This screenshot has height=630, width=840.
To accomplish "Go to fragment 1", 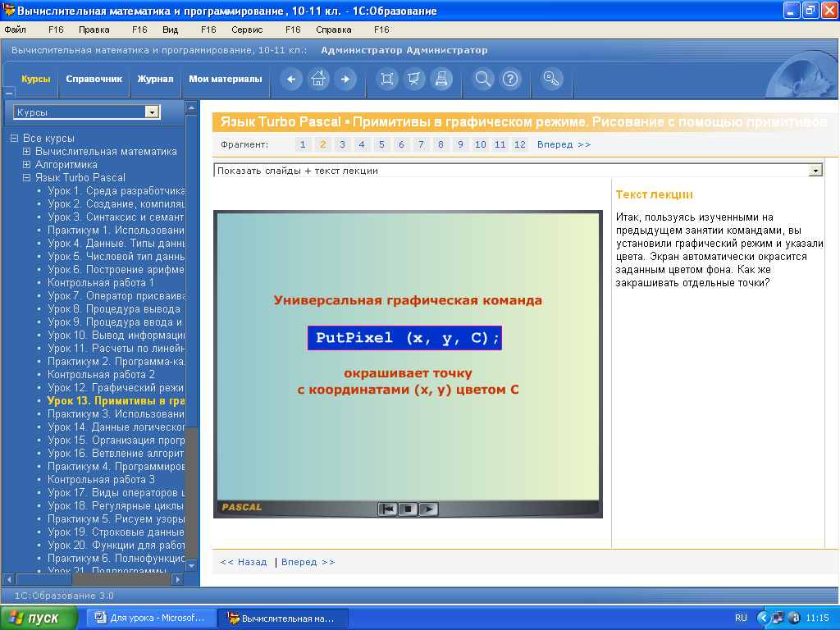I will coord(303,144).
